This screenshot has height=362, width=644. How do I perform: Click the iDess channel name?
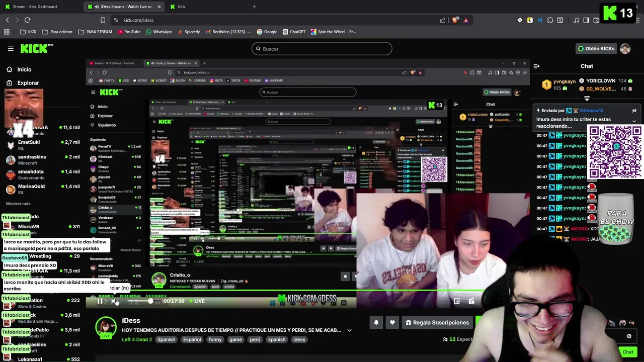[x=131, y=320]
